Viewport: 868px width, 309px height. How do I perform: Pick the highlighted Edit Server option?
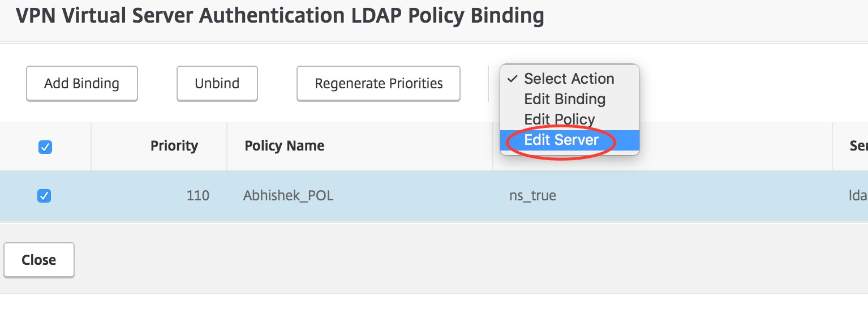[561, 140]
